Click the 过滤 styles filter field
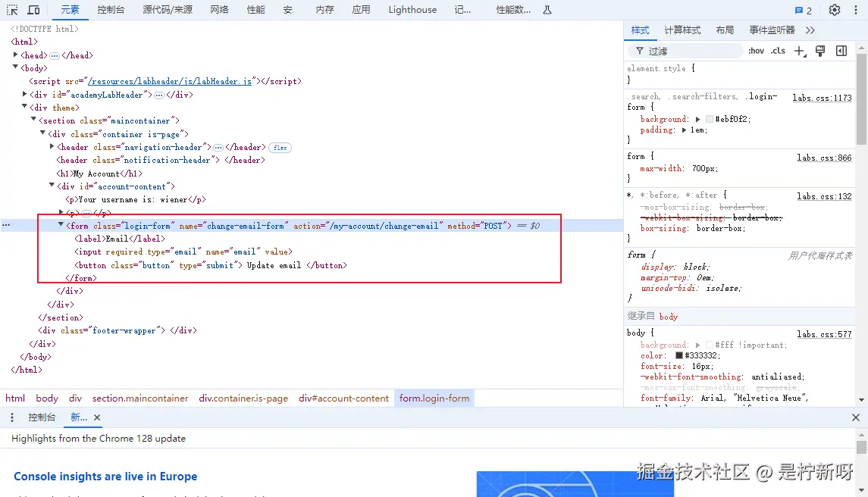 point(685,51)
